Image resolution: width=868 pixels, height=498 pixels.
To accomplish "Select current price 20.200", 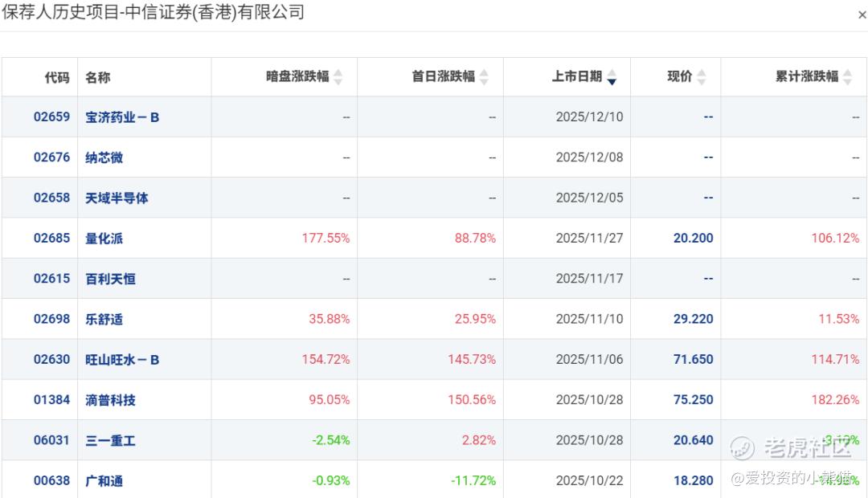I will pos(693,238).
